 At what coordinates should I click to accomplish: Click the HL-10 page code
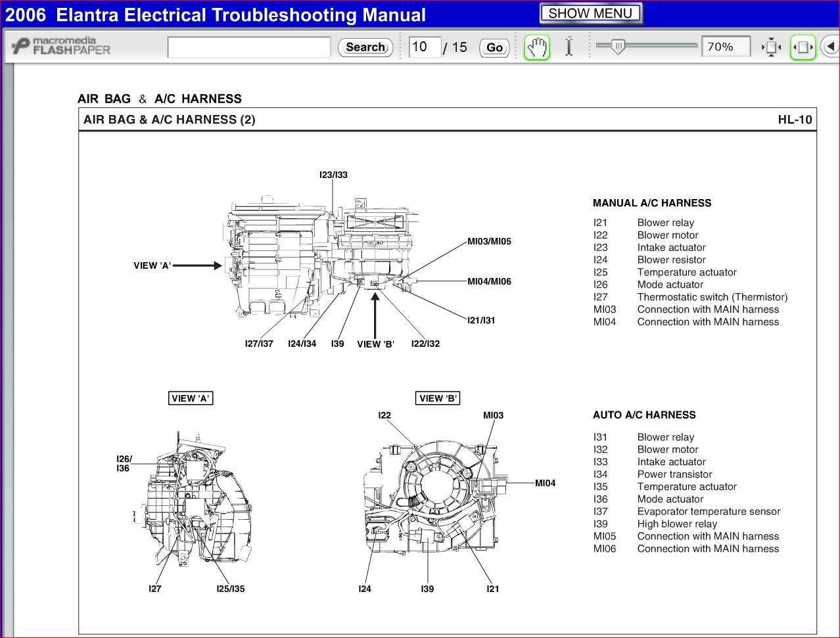tap(795, 120)
